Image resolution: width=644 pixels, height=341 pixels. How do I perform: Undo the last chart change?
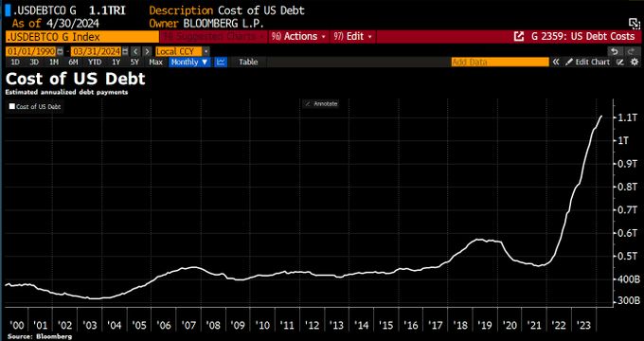coord(615,51)
